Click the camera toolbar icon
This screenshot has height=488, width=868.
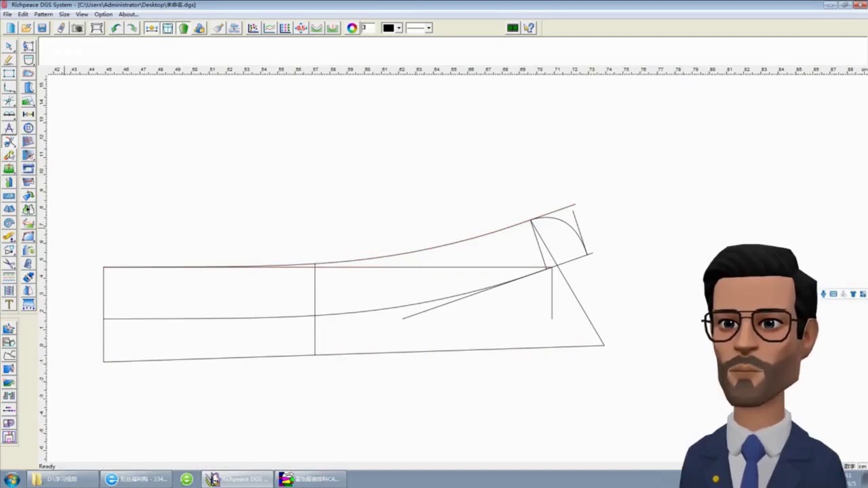click(x=77, y=28)
